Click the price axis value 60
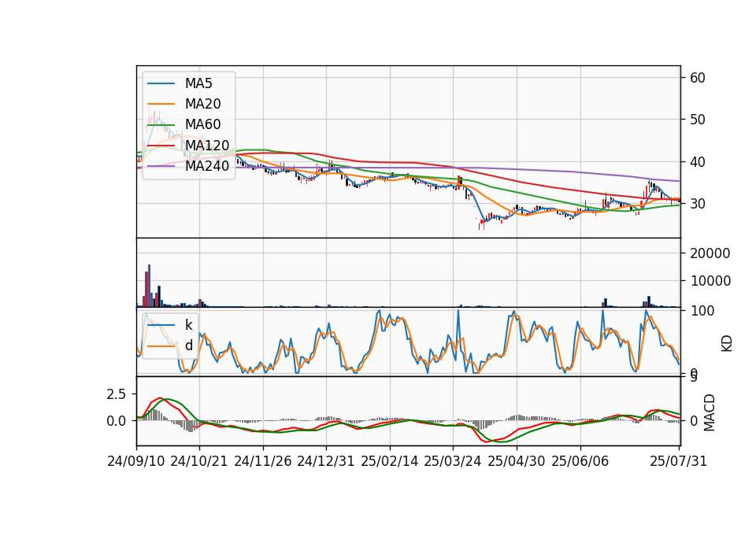 [x=698, y=78]
